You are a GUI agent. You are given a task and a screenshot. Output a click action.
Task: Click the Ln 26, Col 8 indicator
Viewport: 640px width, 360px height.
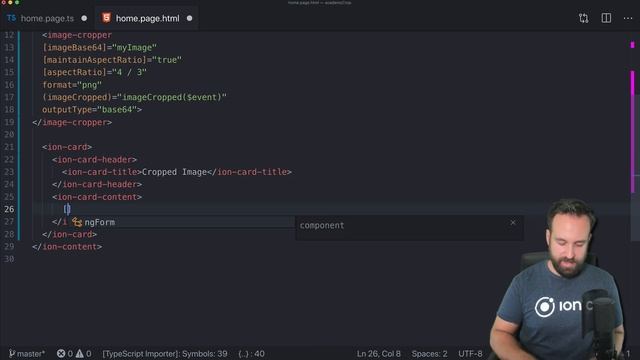[378, 353]
